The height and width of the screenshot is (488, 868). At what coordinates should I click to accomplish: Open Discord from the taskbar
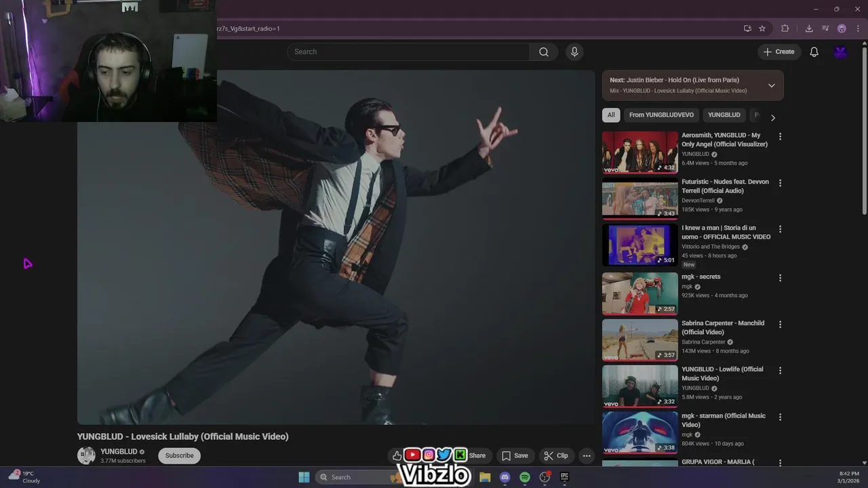tap(505, 477)
